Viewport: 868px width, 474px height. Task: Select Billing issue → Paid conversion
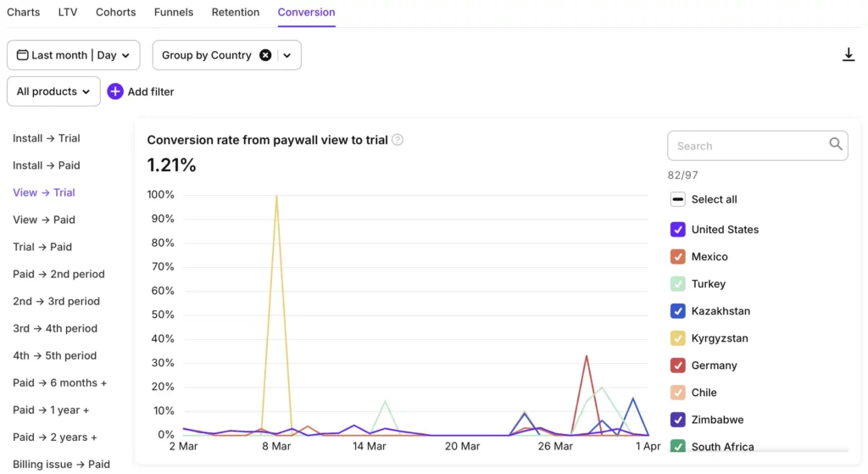[61, 464]
